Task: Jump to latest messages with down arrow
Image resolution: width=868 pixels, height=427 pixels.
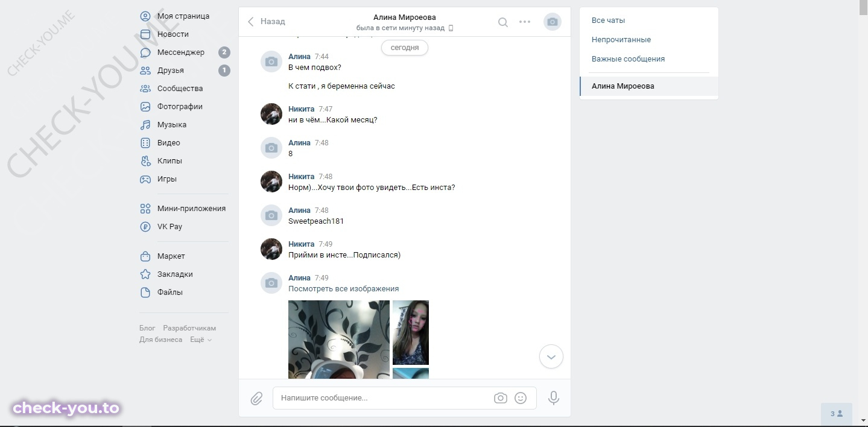Action: 551,356
